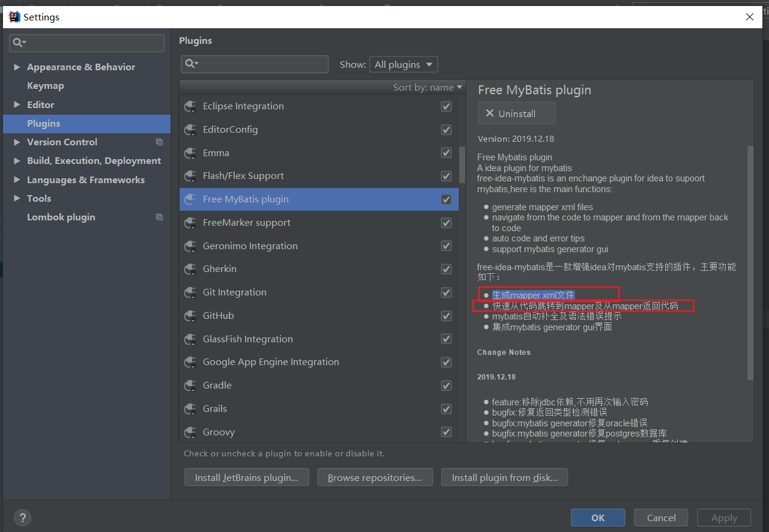Screen dimensions: 769x532
Task: Toggle the Grails plugin checkbox
Action: pos(446,409)
